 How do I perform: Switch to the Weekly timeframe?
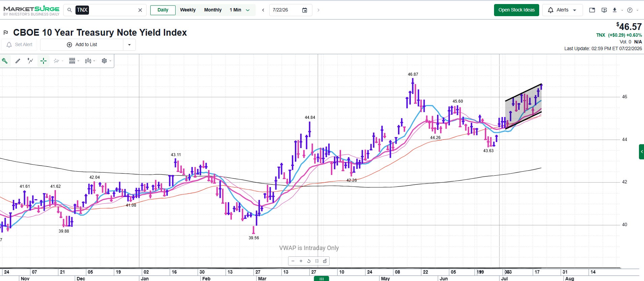coord(188,10)
